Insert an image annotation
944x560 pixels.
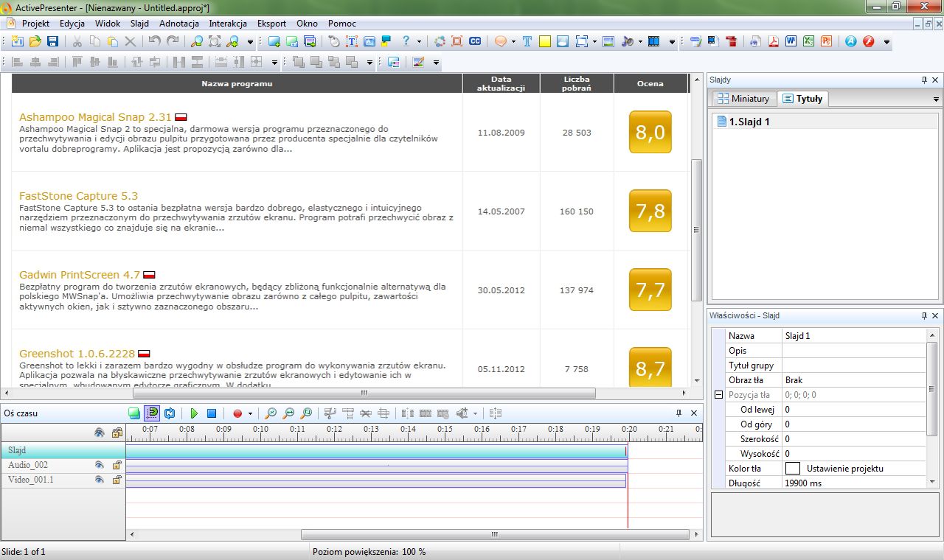[608, 42]
